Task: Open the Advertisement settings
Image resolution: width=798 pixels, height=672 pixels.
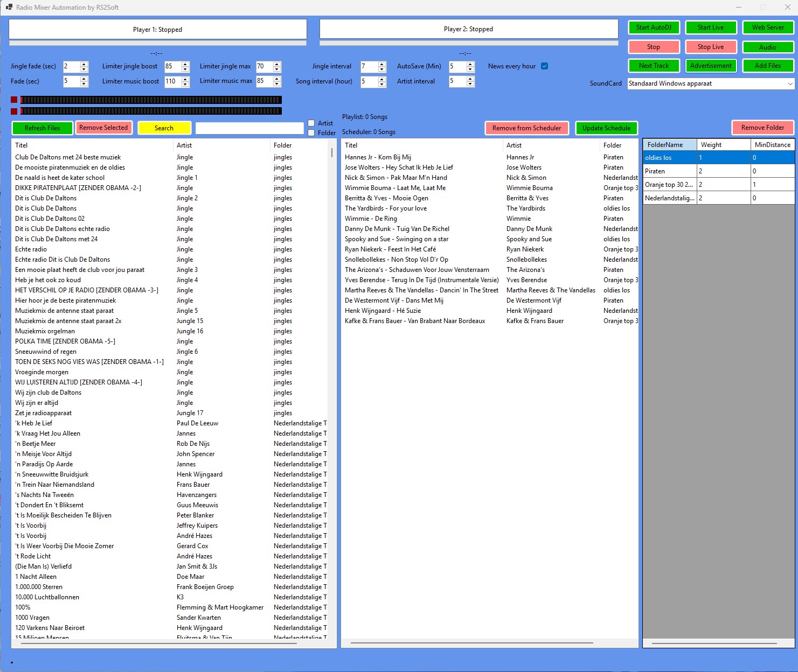Action: point(711,66)
